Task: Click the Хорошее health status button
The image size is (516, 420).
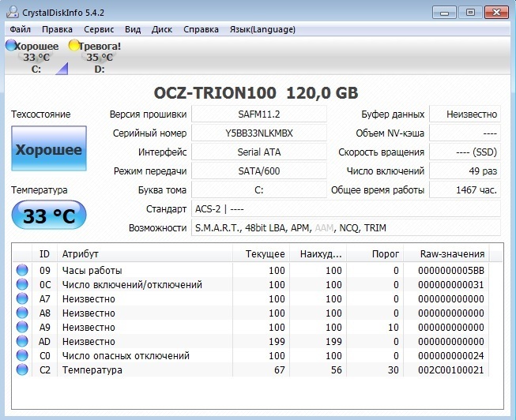Action: coord(49,149)
